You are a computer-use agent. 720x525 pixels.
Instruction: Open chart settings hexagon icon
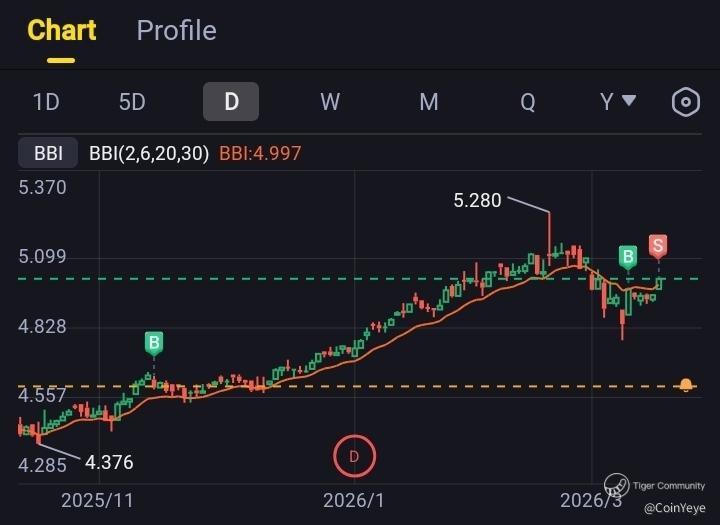(x=685, y=102)
